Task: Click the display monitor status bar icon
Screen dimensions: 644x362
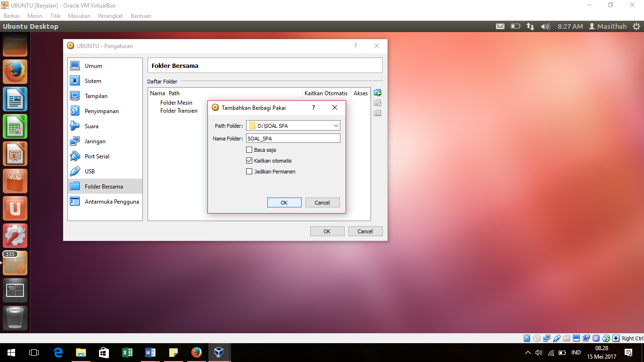Action: click(577, 338)
